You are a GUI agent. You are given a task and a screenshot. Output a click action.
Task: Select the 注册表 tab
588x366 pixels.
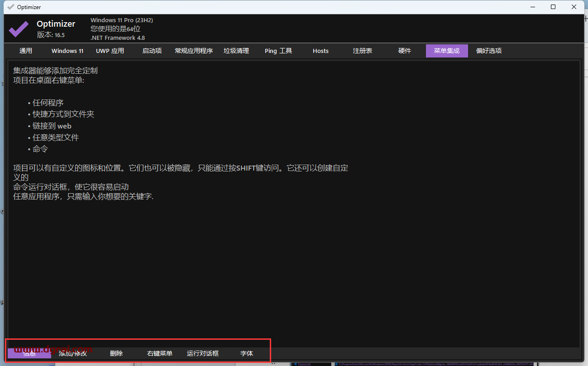coord(363,51)
